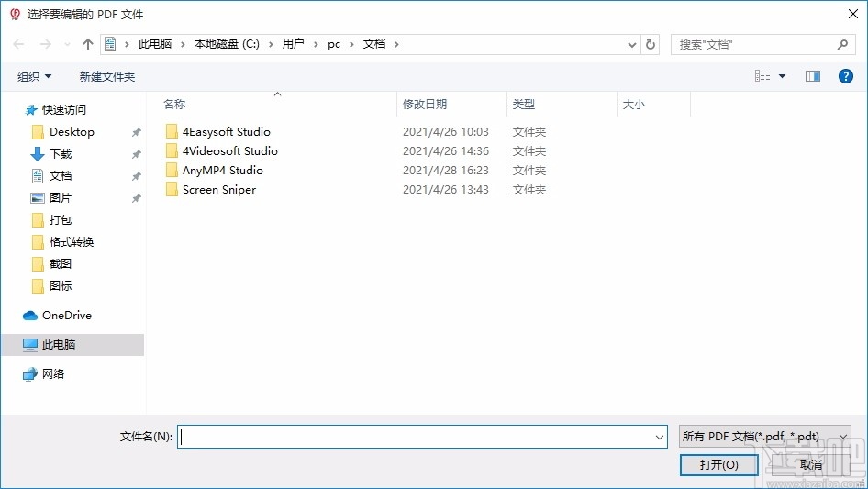Click the pin icon next to Desktop
This screenshot has width=868, height=489.
point(136,132)
